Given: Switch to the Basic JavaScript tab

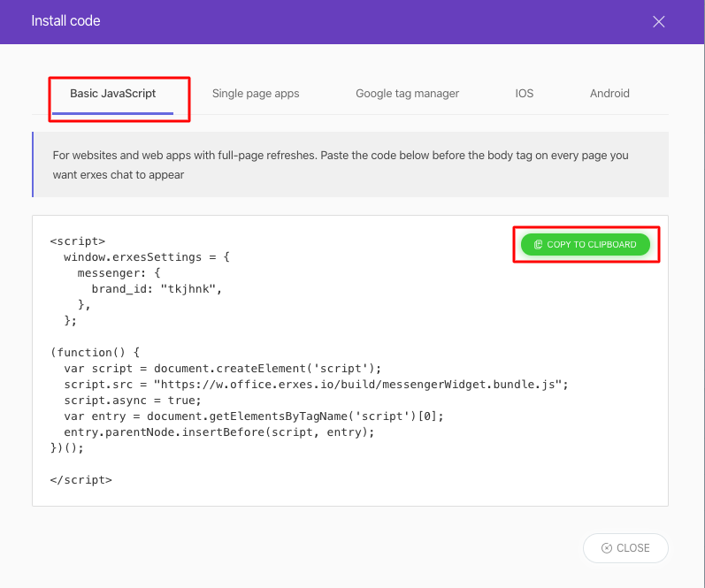Looking at the screenshot, I should point(113,94).
